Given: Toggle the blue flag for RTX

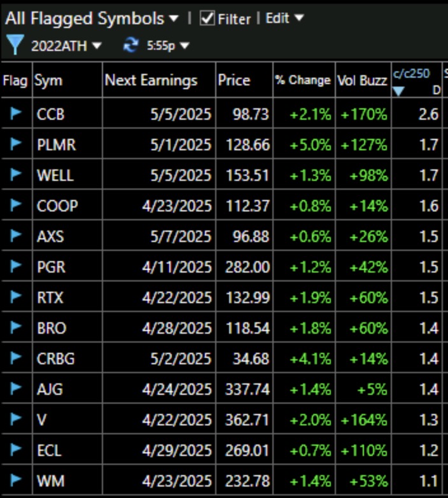Looking at the screenshot, I should pyautogui.click(x=16, y=297).
